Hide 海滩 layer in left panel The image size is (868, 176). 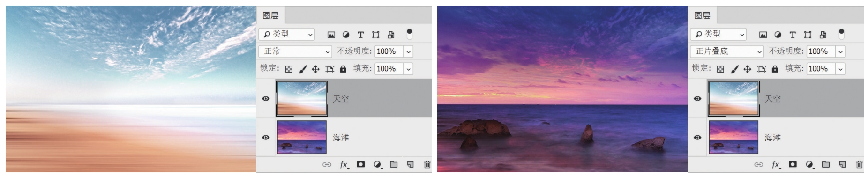point(266,138)
